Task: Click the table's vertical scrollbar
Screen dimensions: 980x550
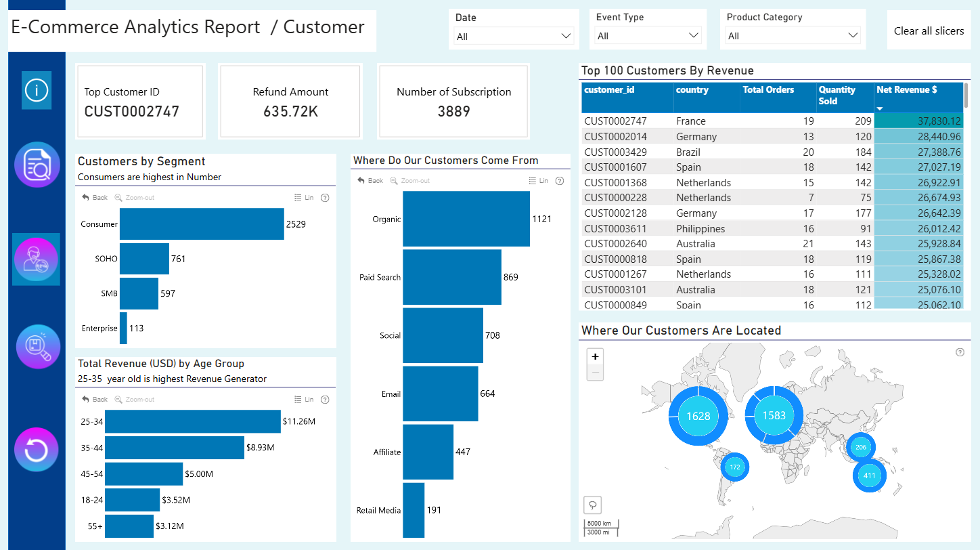Action: point(966,96)
